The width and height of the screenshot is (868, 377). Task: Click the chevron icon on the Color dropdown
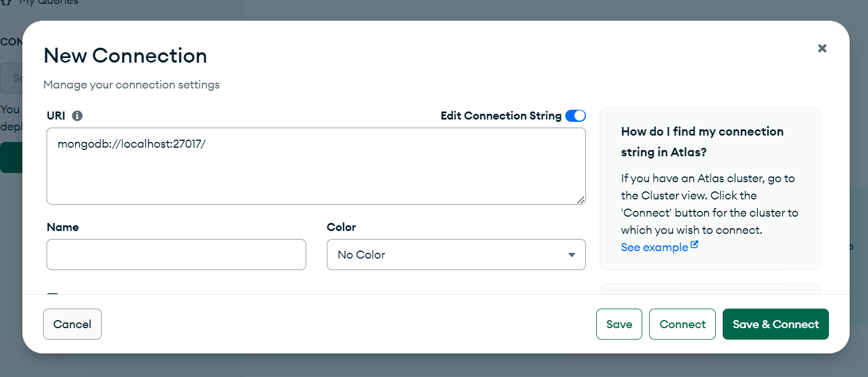pyautogui.click(x=572, y=254)
